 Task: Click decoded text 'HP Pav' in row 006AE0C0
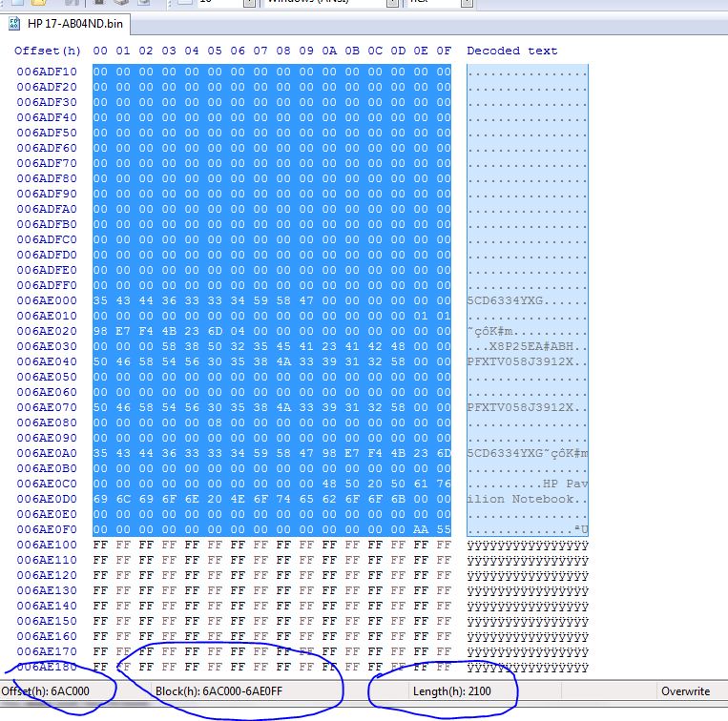pos(565,484)
